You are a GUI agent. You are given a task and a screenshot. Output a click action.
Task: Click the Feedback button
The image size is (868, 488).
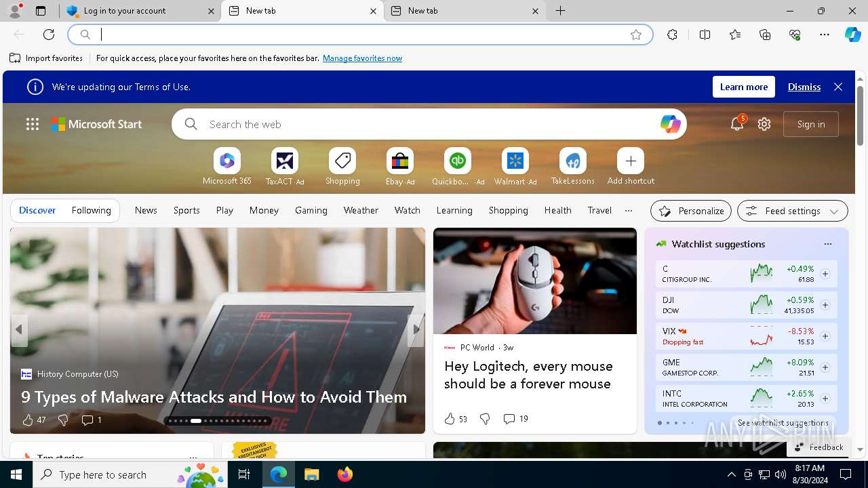[818, 447]
